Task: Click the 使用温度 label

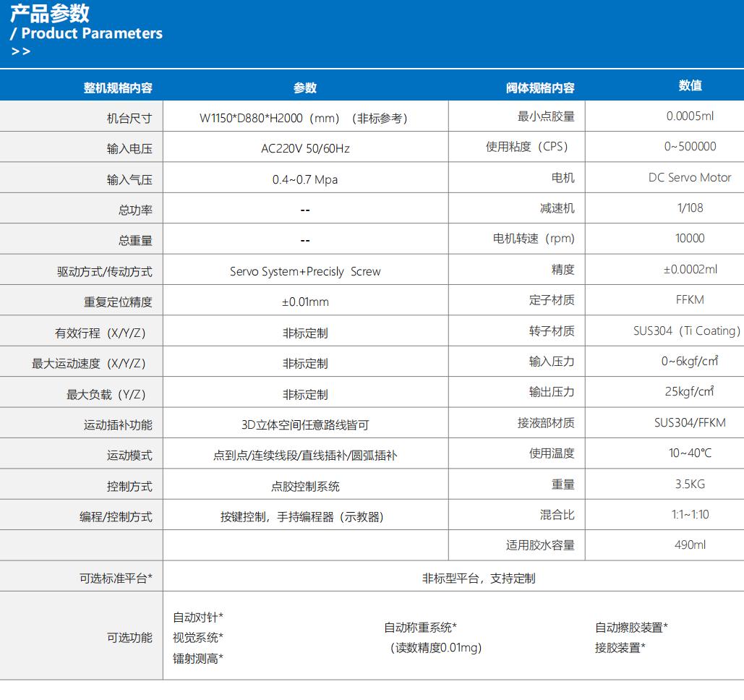Action: click(552, 453)
